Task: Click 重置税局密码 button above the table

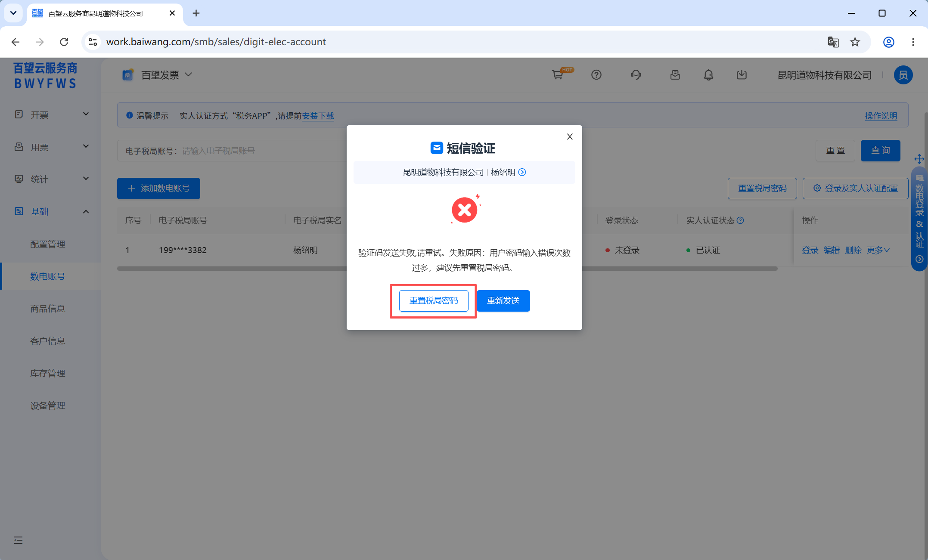Action: (762, 189)
